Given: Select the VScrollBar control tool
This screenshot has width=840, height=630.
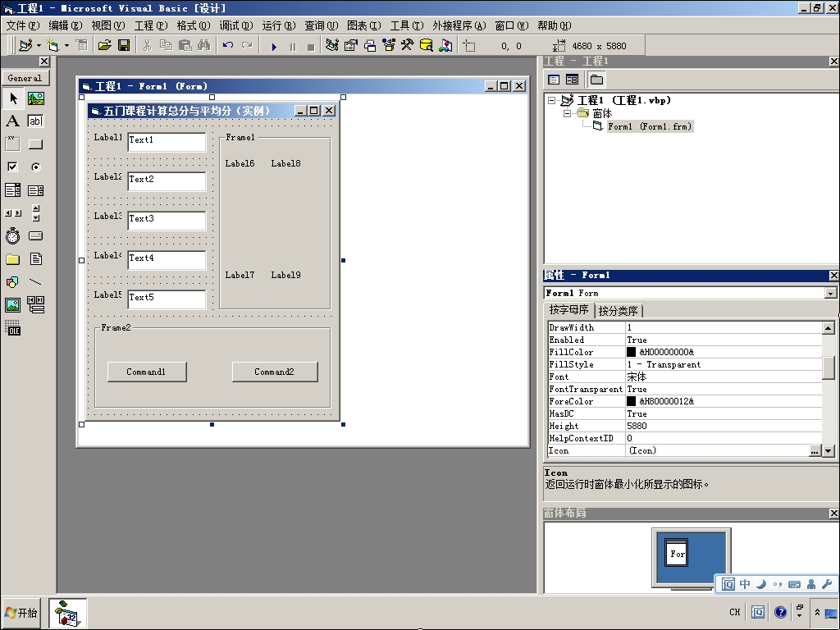Looking at the screenshot, I should (x=36, y=212).
